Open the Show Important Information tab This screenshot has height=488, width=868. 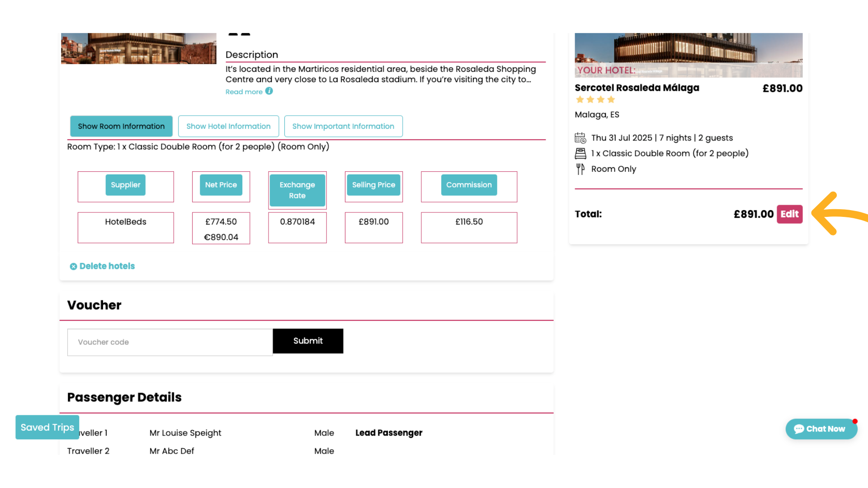coord(343,126)
